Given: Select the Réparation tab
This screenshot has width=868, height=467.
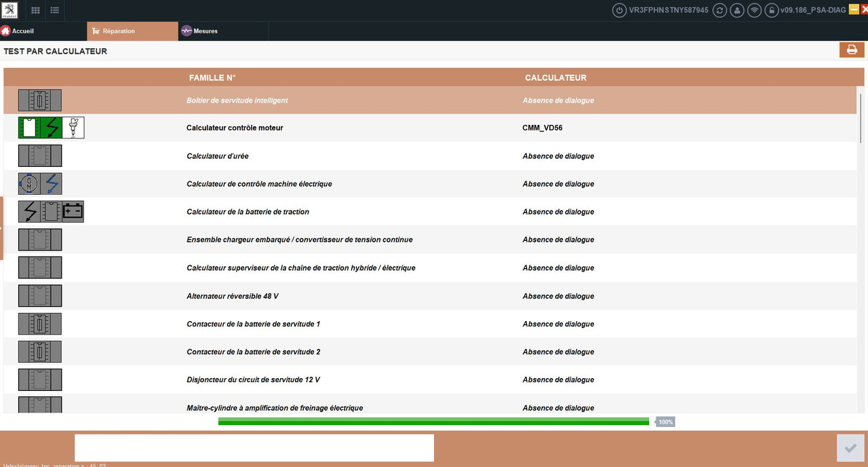Looking at the screenshot, I should pyautogui.click(x=133, y=31).
